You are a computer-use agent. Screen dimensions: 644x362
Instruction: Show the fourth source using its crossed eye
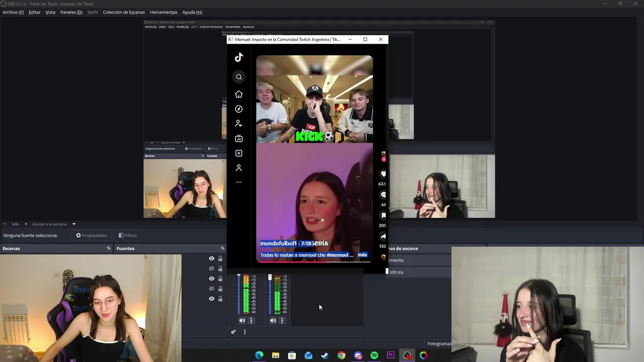point(212,289)
